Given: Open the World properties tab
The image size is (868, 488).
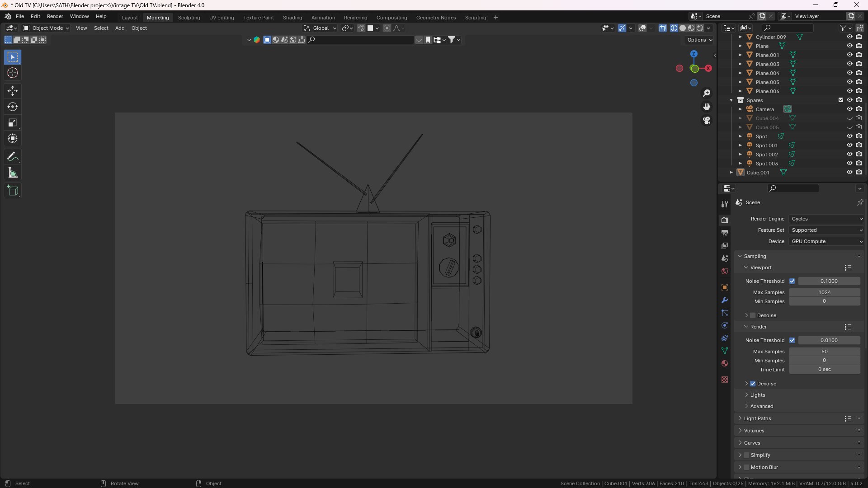Looking at the screenshot, I should (725, 271).
